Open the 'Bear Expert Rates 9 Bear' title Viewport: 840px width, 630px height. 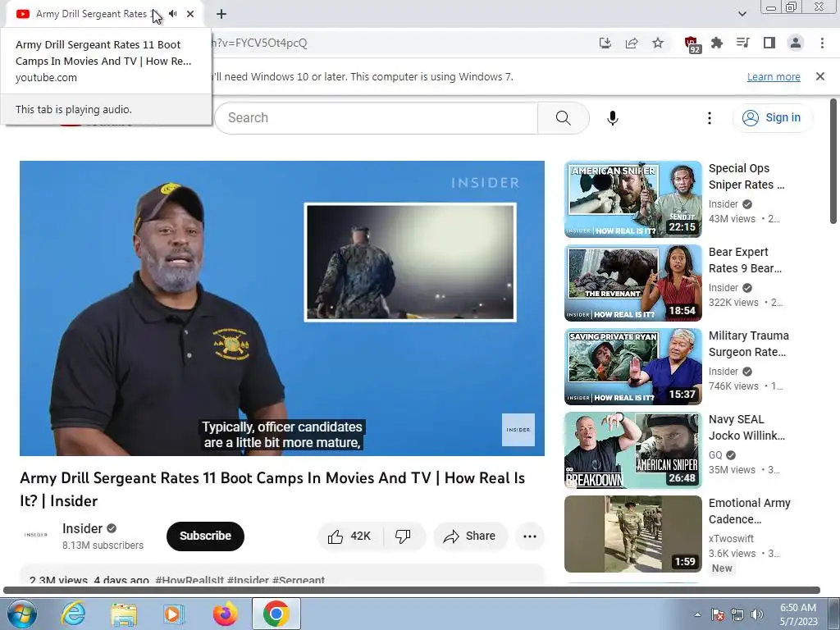coord(745,260)
